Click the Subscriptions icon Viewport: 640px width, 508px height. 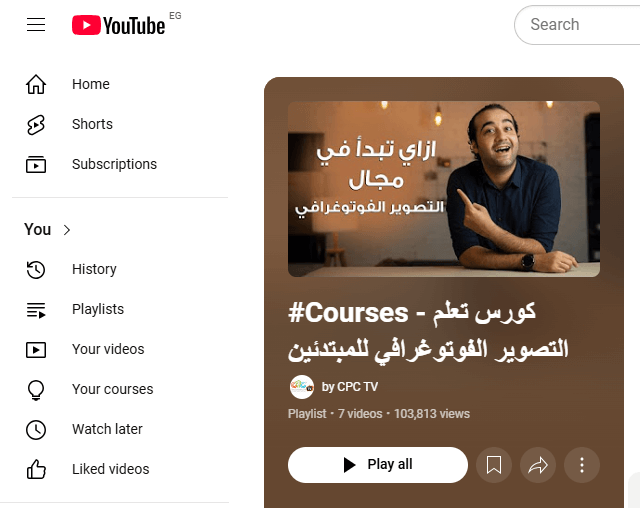36,164
